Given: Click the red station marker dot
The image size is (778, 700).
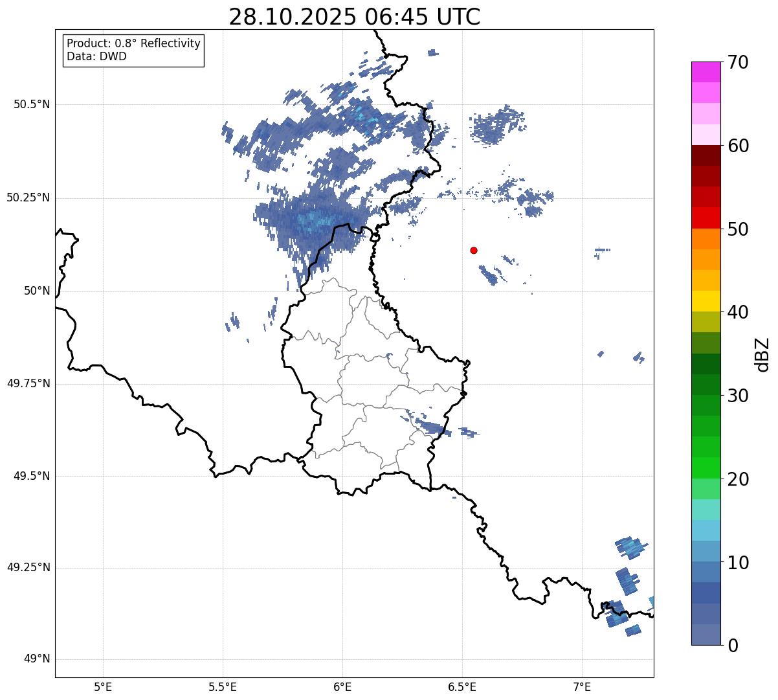Looking at the screenshot, I should [474, 250].
